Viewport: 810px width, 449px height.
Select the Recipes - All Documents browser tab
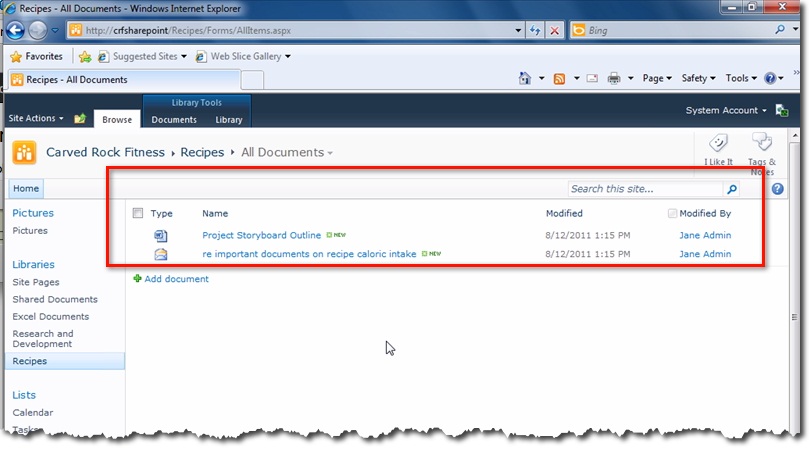tap(124, 80)
